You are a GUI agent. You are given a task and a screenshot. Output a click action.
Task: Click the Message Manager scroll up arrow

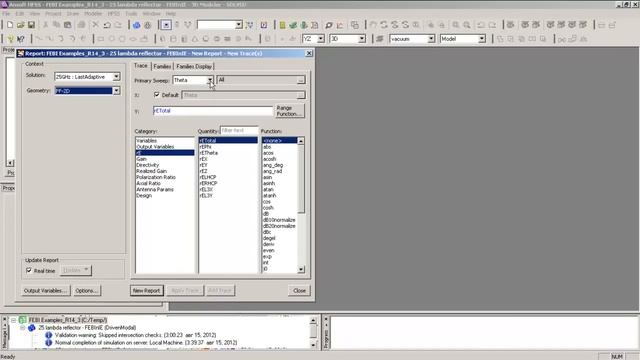pyautogui.click(x=313, y=321)
